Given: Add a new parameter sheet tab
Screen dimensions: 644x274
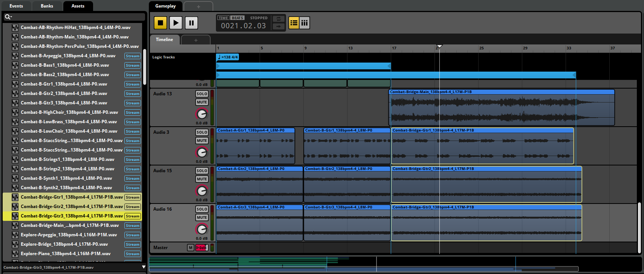Looking at the screenshot, I should pos(196,40).
